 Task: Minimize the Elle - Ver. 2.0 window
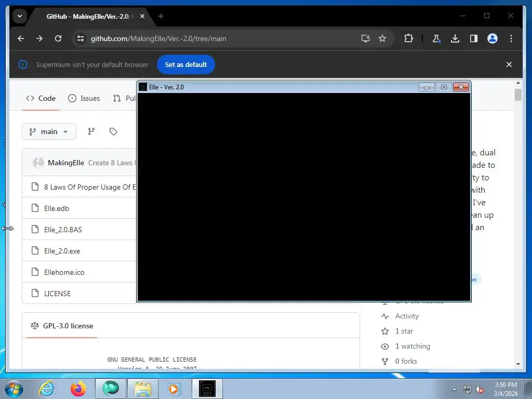pyautogui.click(x=427, y=87)
